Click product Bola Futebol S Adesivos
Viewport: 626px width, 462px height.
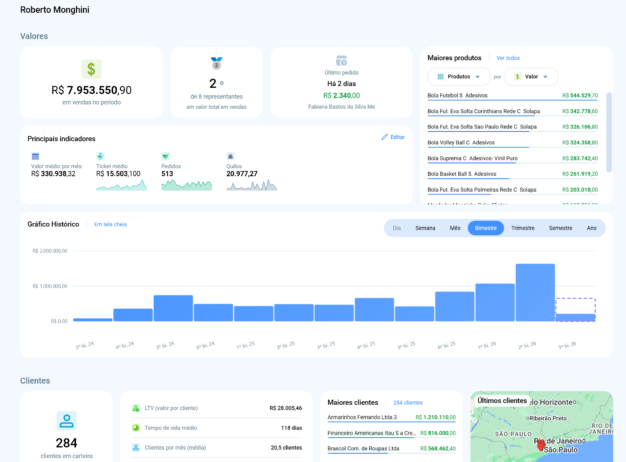513,96
